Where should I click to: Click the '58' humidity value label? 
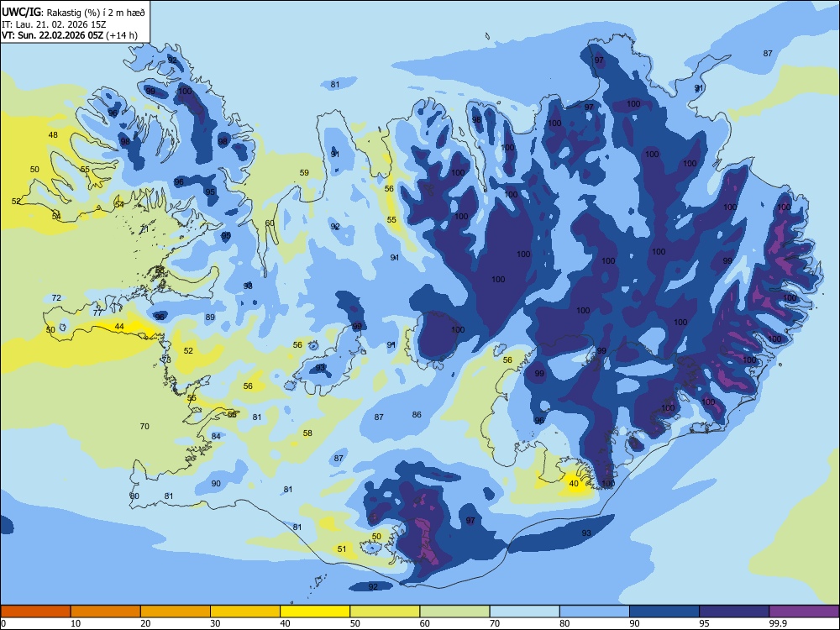[307, 433]
